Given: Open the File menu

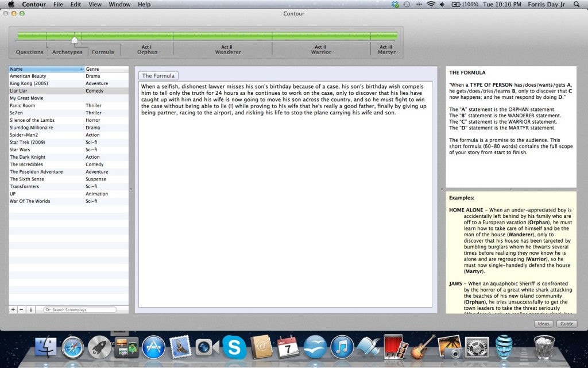Looking at the screenshot, I should 58,5.
